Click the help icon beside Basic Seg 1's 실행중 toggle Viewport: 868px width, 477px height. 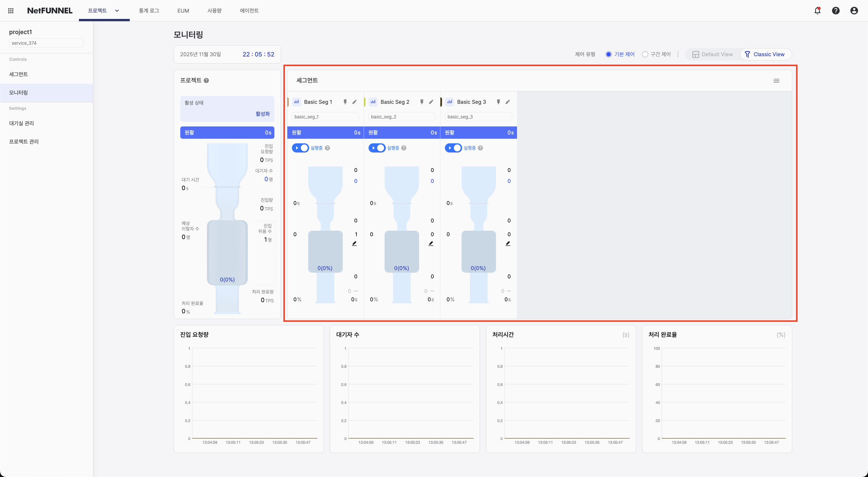coord(328,148)
